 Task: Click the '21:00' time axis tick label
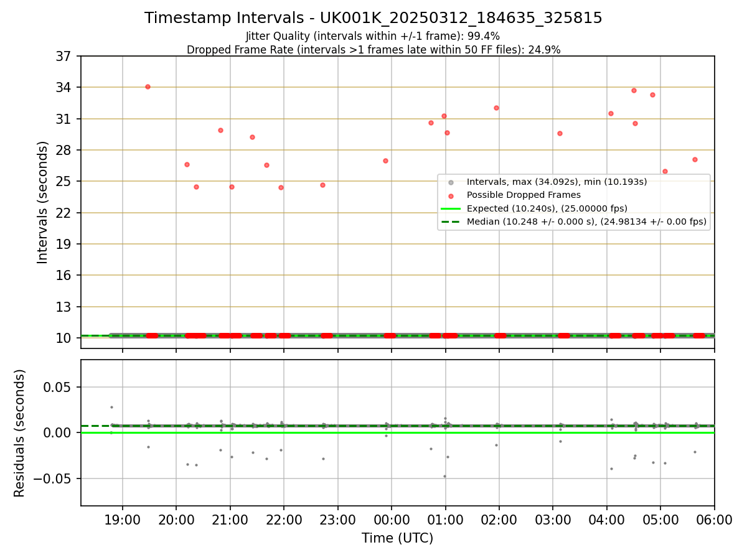[x=230, y=519]
